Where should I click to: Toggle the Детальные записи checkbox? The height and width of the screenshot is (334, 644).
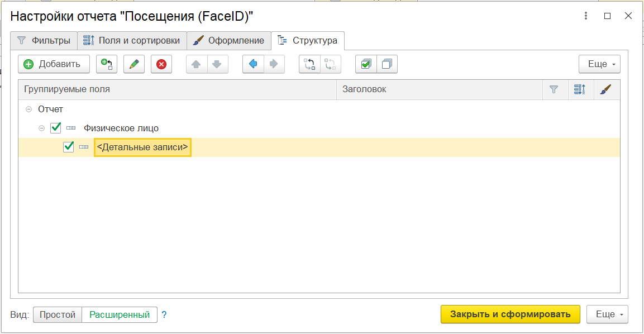pos(69,147)
